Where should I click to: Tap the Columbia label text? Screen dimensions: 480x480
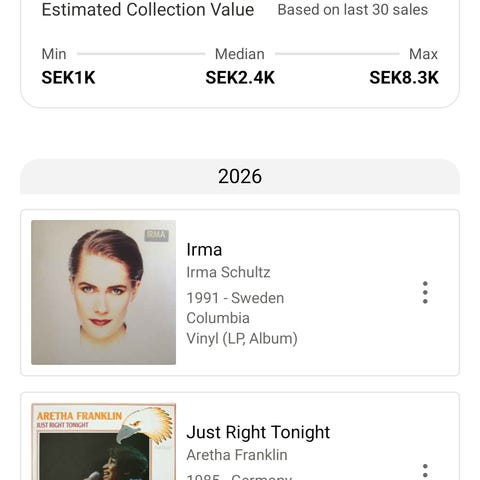[x=218, y=318]
